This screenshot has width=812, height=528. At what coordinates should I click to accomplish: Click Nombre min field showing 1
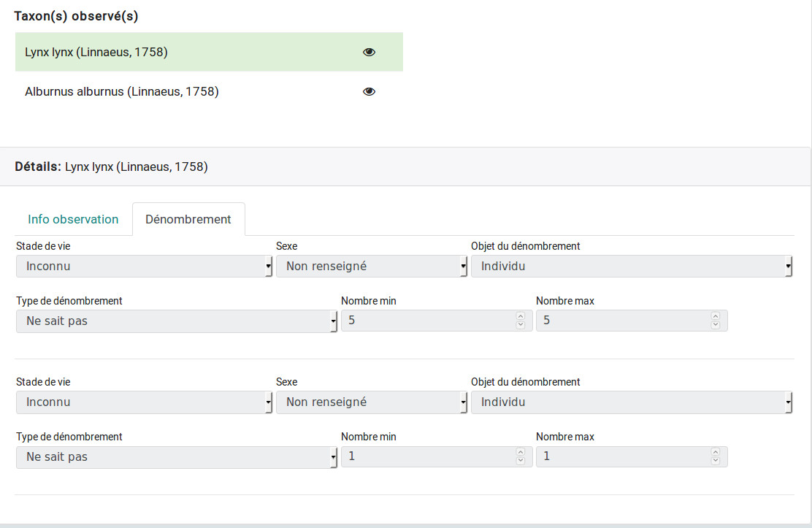(437, 456)
